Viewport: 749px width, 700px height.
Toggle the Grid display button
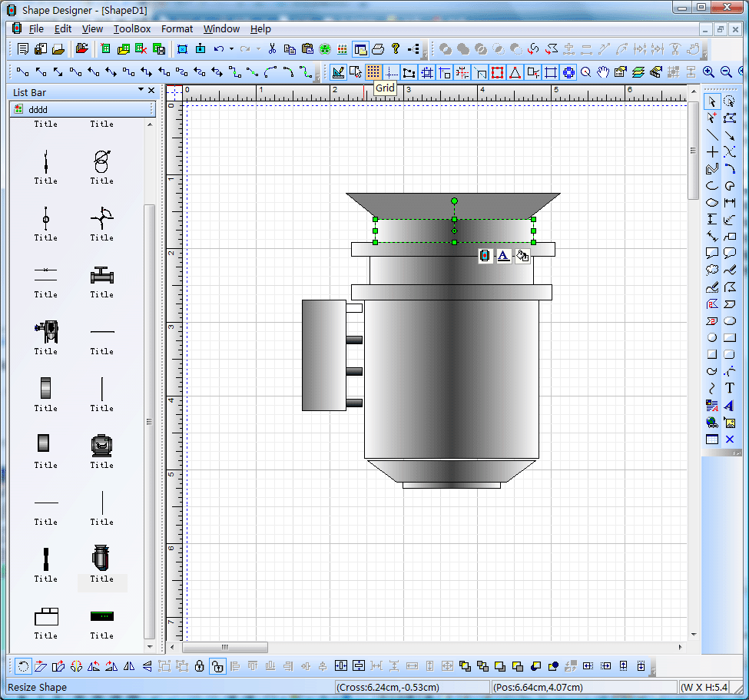click(373, 72)
